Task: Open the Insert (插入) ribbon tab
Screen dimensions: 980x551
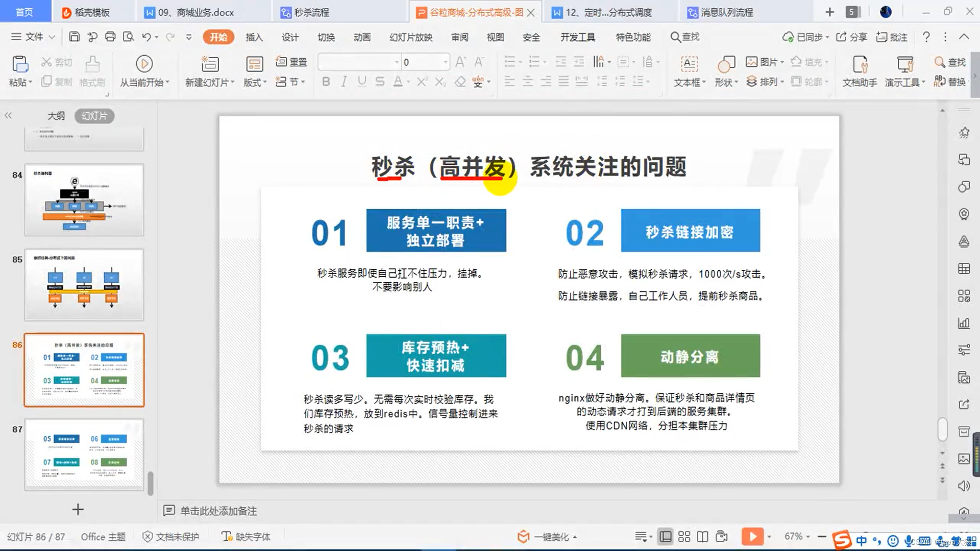Action: coord(254,37)
